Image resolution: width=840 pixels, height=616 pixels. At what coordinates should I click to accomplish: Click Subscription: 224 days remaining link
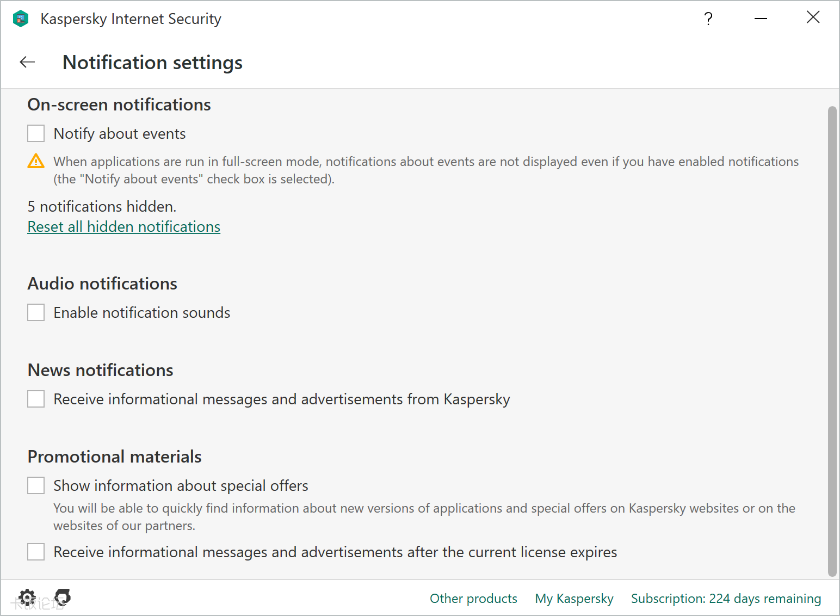pos(726,599)
